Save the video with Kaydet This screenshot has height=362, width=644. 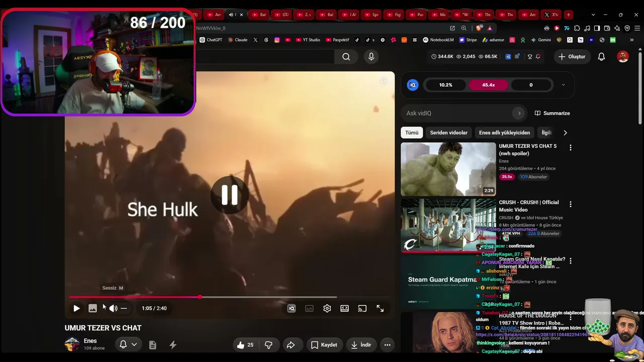[324, 345]
